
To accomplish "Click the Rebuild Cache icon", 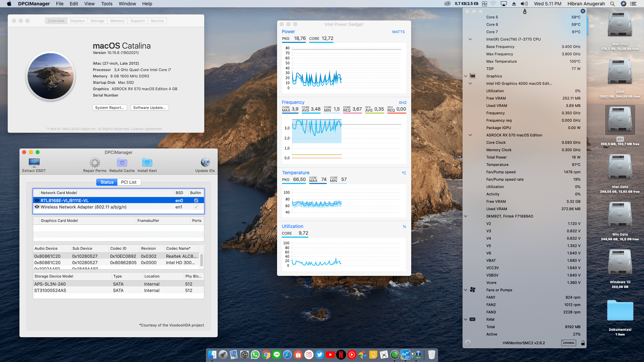I will [122, 163].
